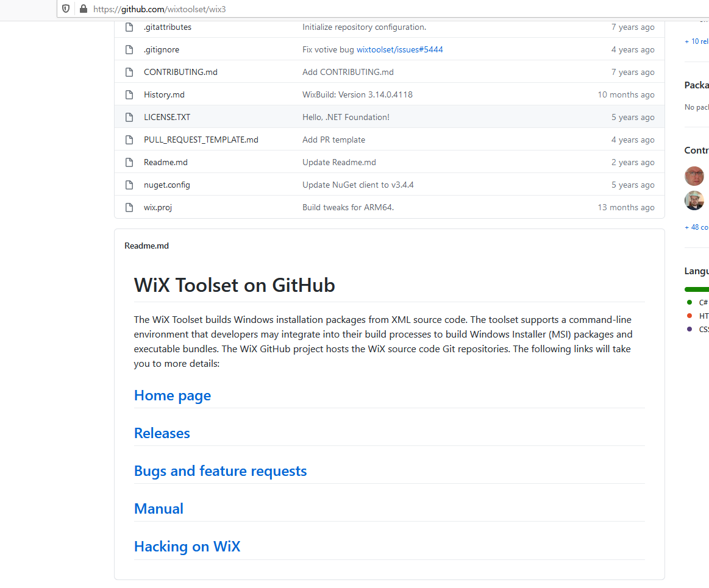The height and width of the screenshot is (588, 709).
Task: Open the CONTRIBUTING.md file
Action: pyautogui.click(x=180, y=73)
